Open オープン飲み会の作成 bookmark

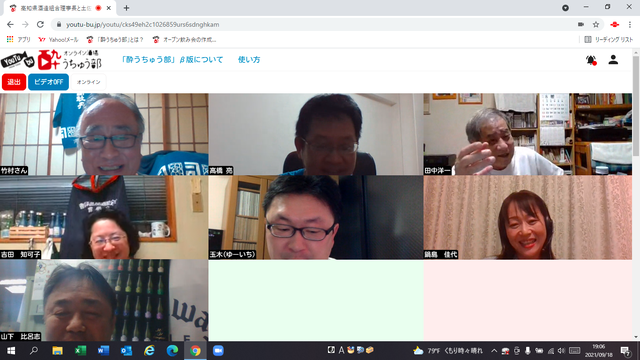pos(184,40)
